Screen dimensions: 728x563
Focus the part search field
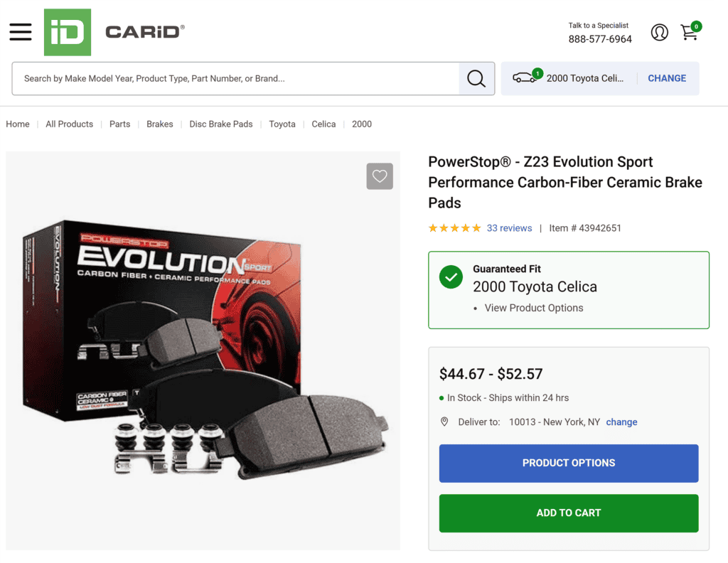click(x=235, y=78)
